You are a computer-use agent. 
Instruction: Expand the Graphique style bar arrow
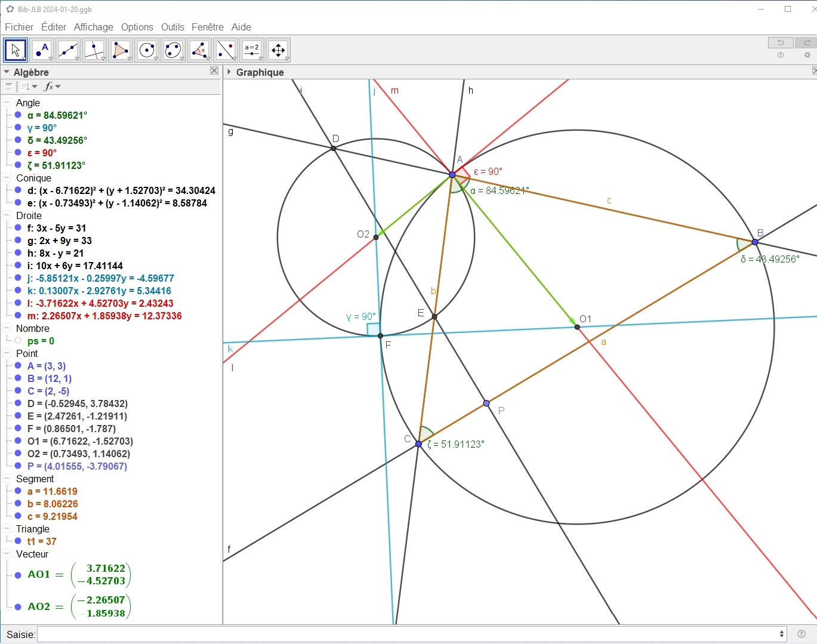[x=229, y=72]
